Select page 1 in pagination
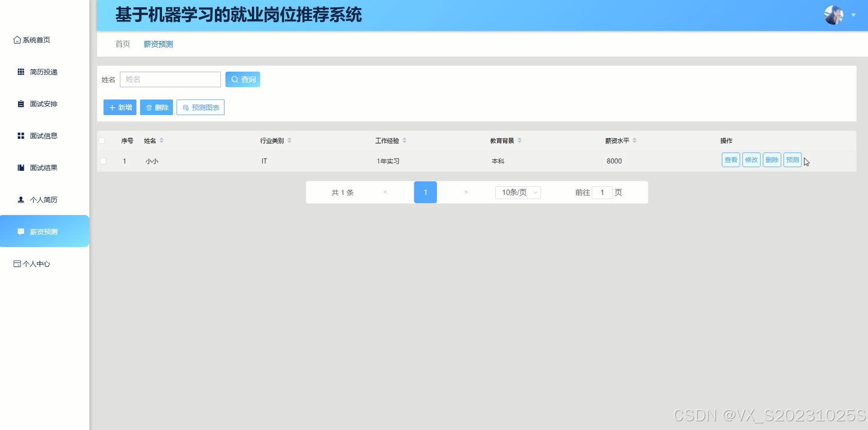 (426, 192)
